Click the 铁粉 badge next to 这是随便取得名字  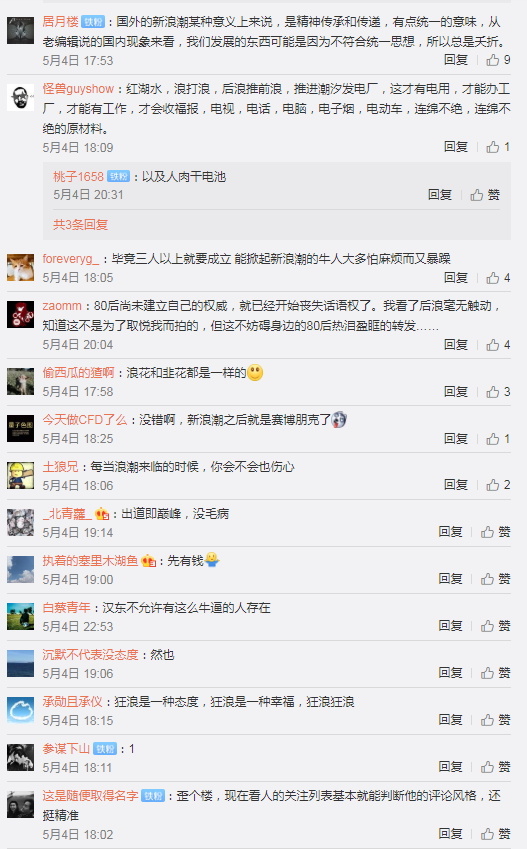pyautogui.click(x=153, y=796)
